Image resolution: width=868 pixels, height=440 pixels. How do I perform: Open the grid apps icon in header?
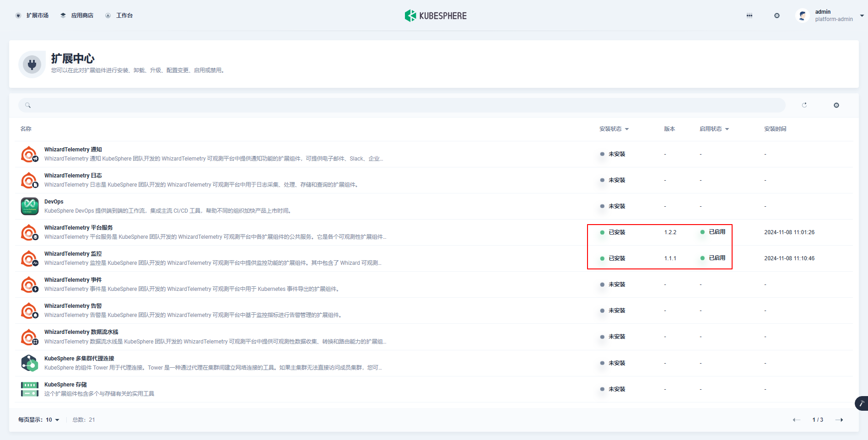[749, 16]
